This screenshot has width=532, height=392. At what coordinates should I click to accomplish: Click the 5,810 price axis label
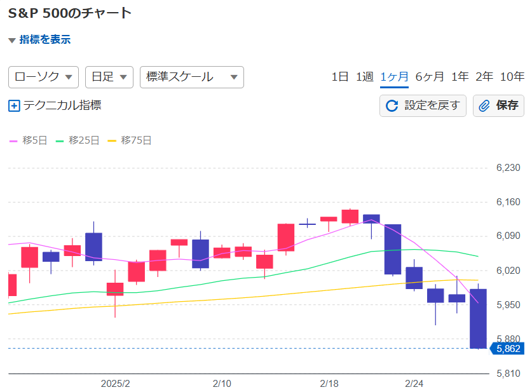(x=508, y=374)
